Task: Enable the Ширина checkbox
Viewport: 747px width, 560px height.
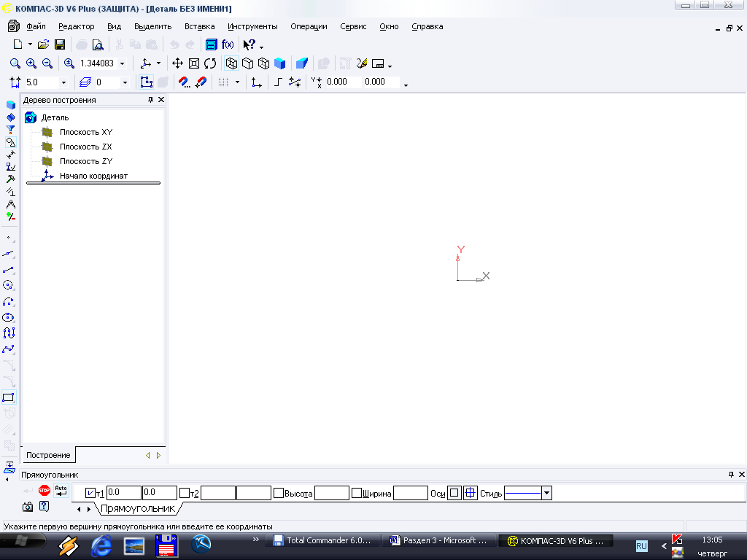Action: [356, 493]
